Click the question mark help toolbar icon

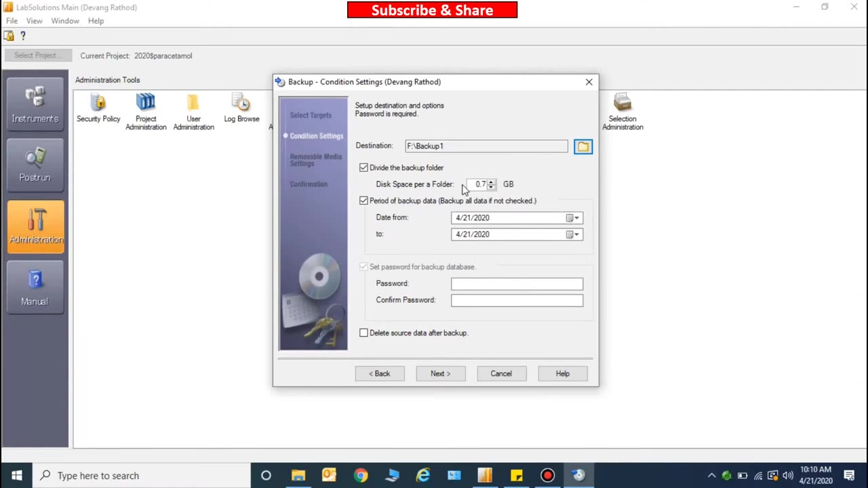click(23, 36)
